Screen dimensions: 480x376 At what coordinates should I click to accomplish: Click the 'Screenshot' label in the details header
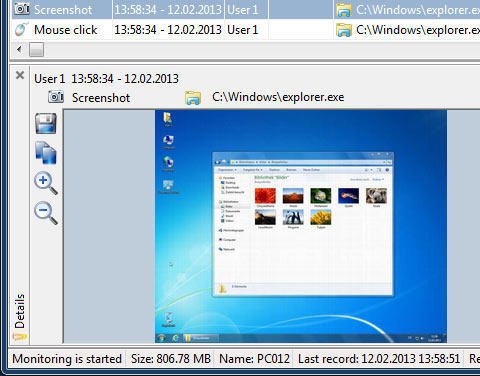[x=101, y=98]
